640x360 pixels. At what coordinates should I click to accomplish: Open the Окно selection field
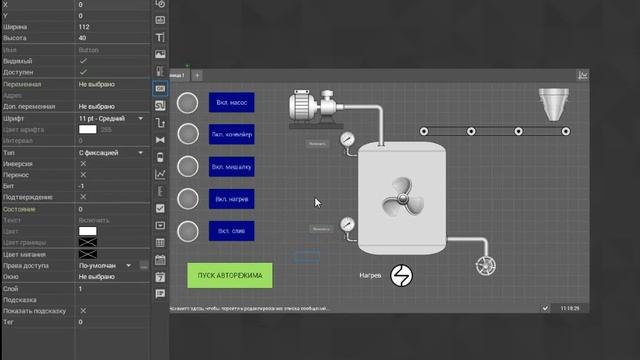(112, 276)
